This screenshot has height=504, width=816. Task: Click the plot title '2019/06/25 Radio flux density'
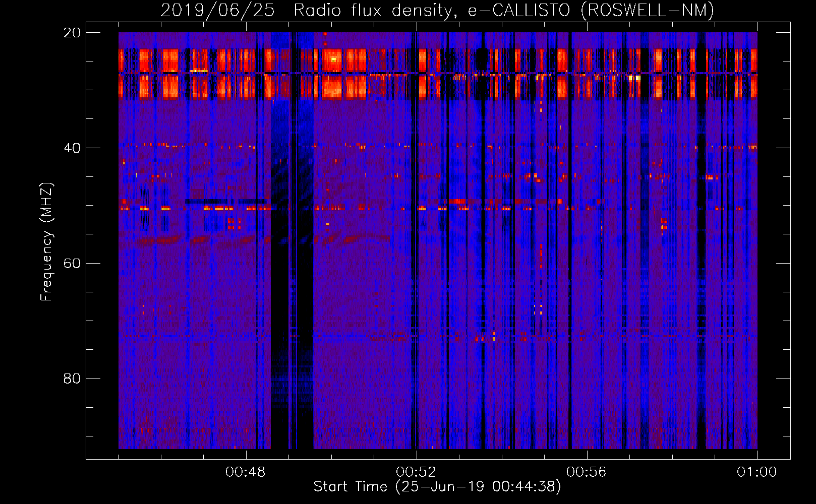[437, 11]
